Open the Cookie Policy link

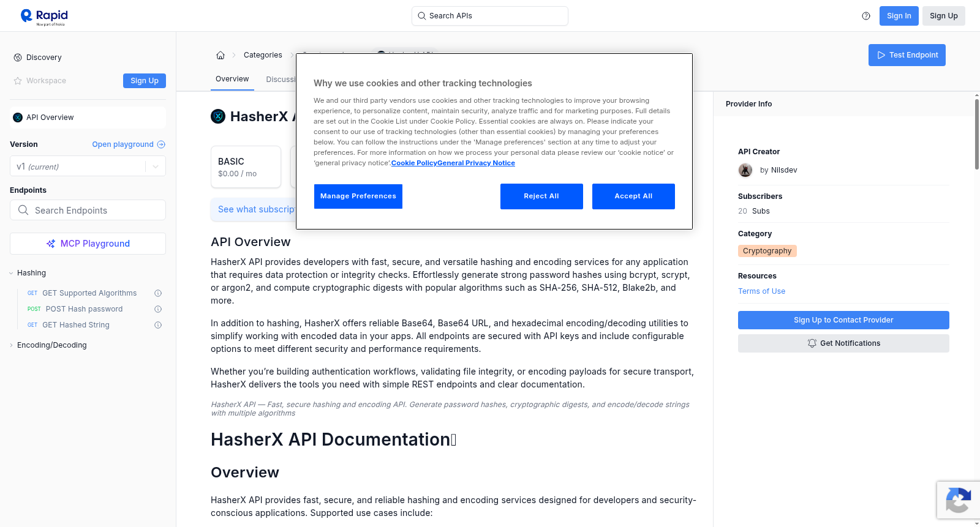point(414,163)
